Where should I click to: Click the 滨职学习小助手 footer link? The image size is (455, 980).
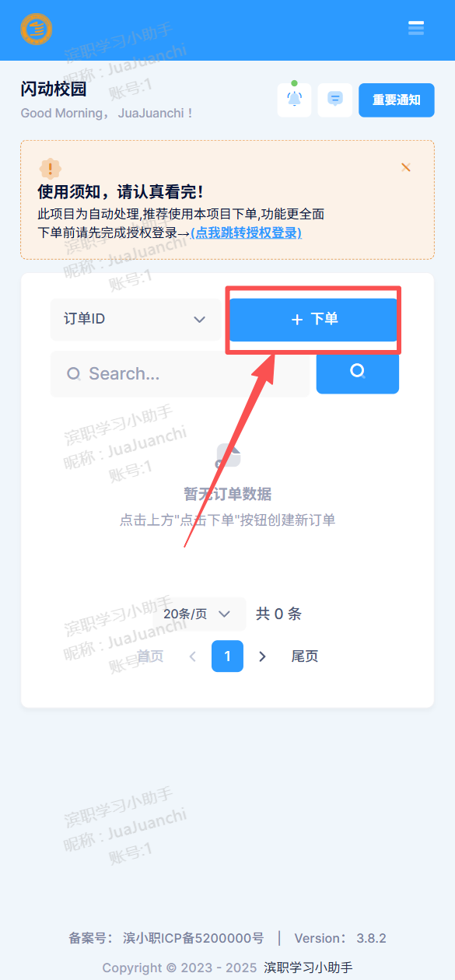[x=308, y=968]
